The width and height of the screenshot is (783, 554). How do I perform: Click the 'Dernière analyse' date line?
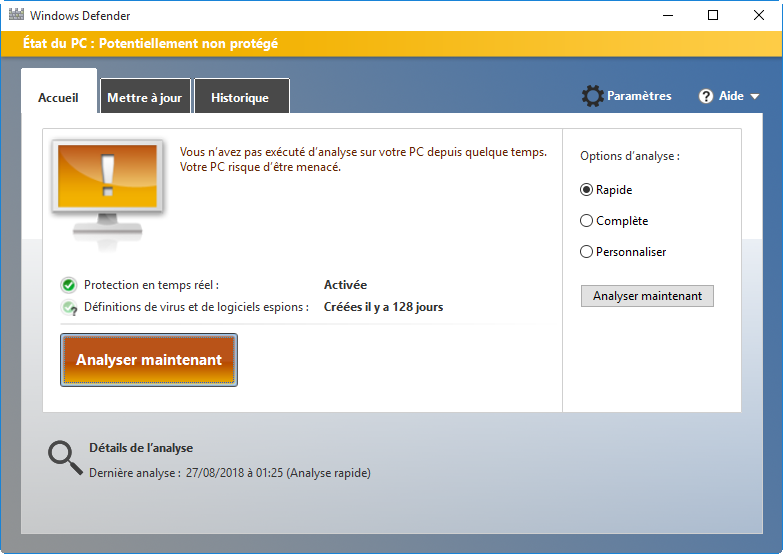coord(230,473)
